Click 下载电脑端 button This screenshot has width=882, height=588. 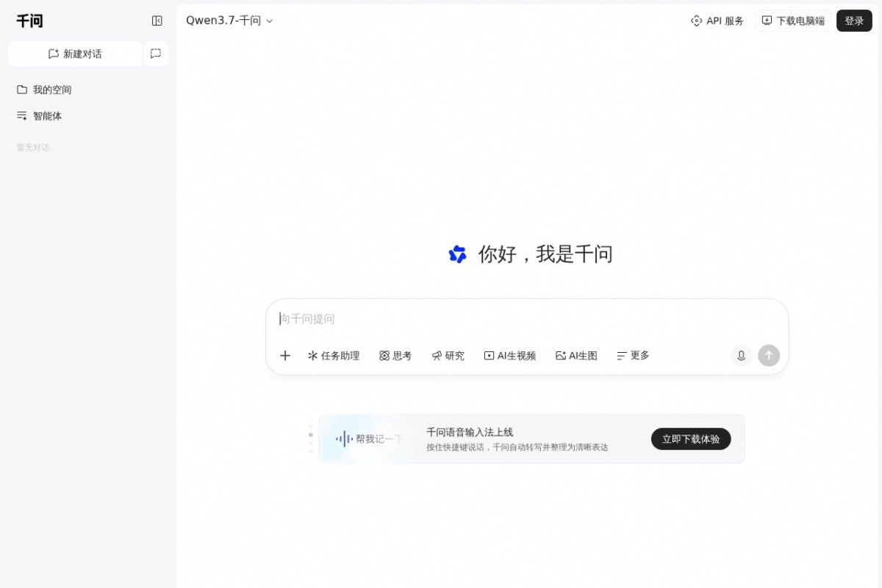(793, 21)
